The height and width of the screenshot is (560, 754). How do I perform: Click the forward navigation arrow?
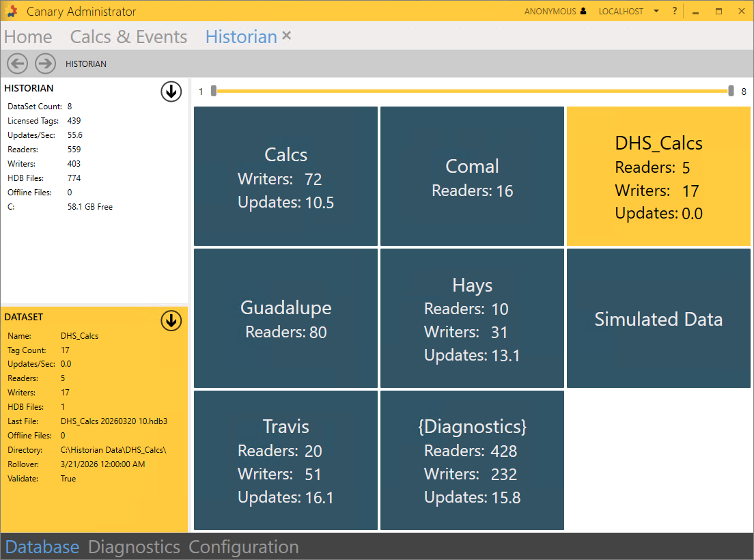tap(45, 64)
